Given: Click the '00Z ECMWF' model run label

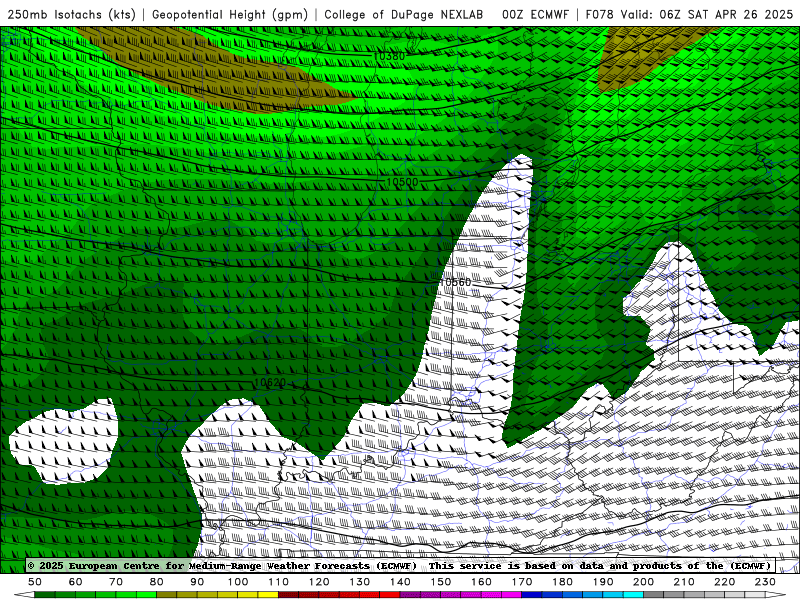Looking at the screenshot, I should [535, 14].
